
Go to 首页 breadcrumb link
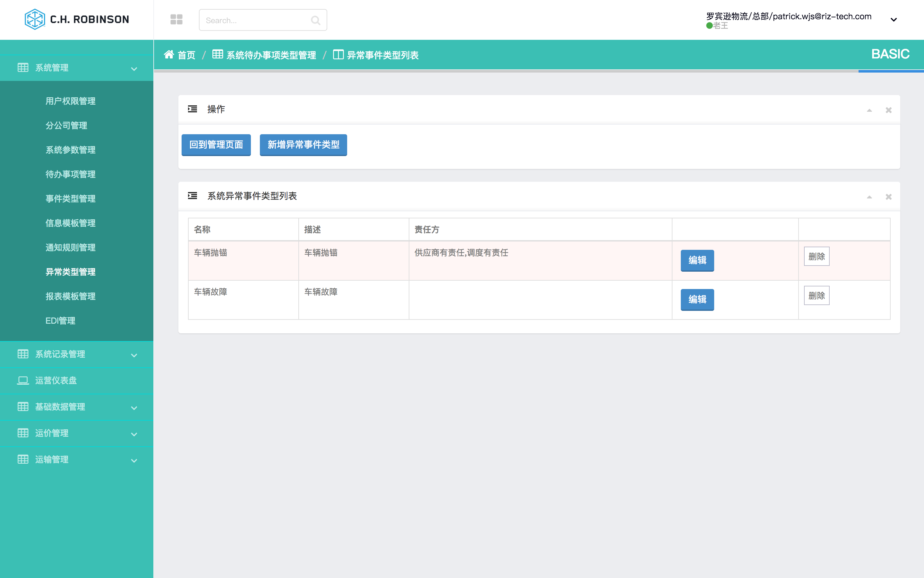(x=186, y=55)
